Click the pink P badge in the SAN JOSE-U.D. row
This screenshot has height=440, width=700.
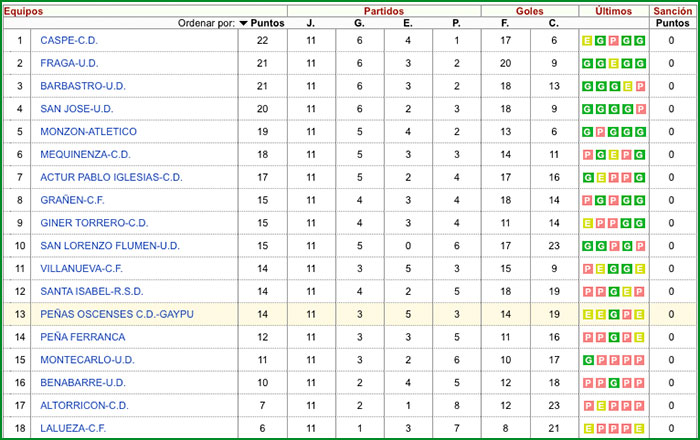pos(640,109)
